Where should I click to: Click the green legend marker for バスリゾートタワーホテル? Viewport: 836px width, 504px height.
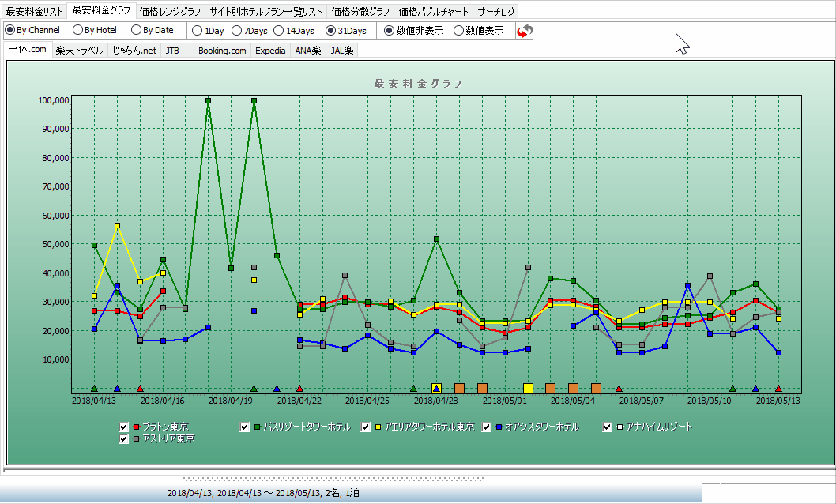coord(257,427)
